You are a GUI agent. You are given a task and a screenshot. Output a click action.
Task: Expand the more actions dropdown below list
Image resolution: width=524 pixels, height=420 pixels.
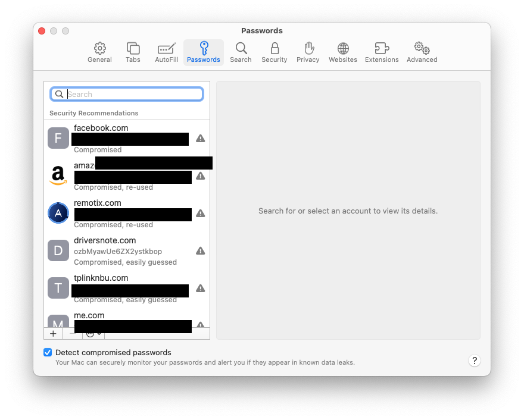pyautogui.click(x=93, y=334)
